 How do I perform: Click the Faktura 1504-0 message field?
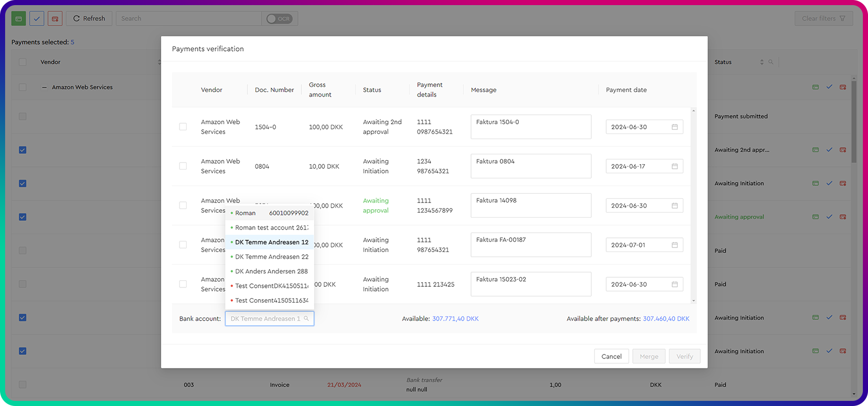coord(531,127)
